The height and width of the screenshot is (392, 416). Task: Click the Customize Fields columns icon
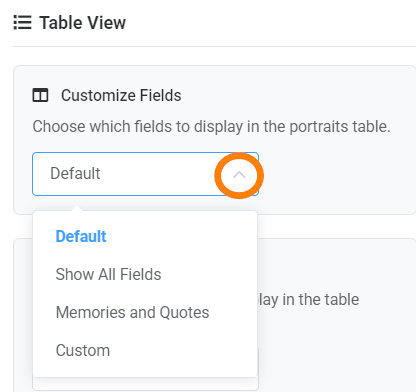(40, 95)
